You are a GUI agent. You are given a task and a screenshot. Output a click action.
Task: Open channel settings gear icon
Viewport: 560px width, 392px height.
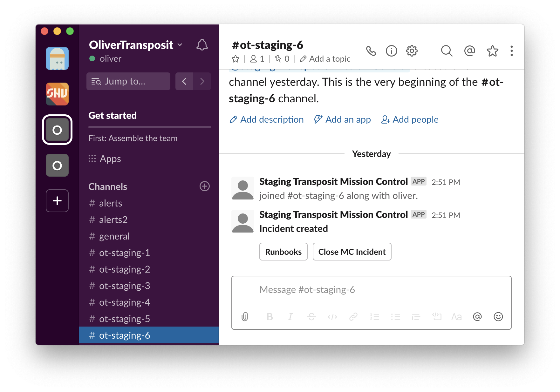[412, 51]
